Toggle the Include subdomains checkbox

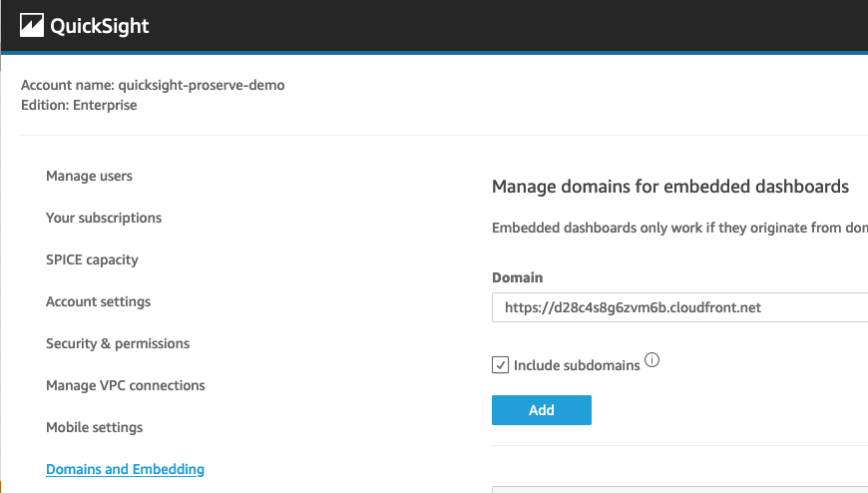click(x=500, y=365)
